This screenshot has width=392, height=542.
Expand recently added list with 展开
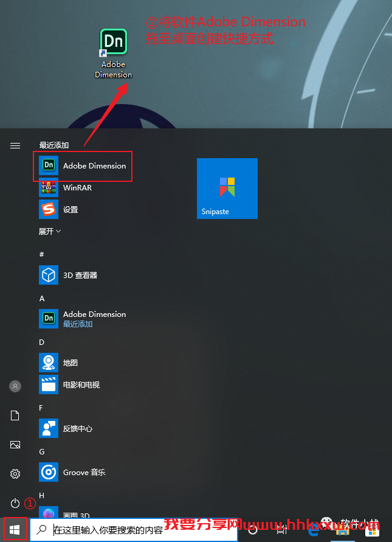[50, 231]
